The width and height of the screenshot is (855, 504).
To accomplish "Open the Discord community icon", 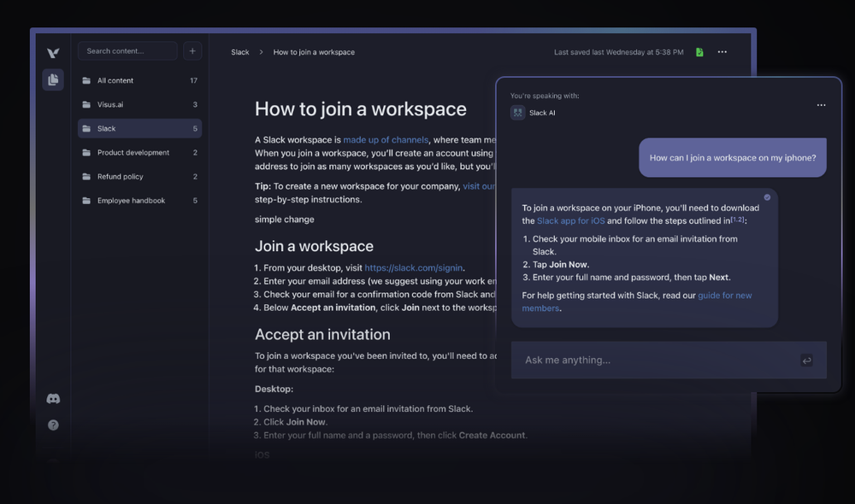I will coord(53,399).
